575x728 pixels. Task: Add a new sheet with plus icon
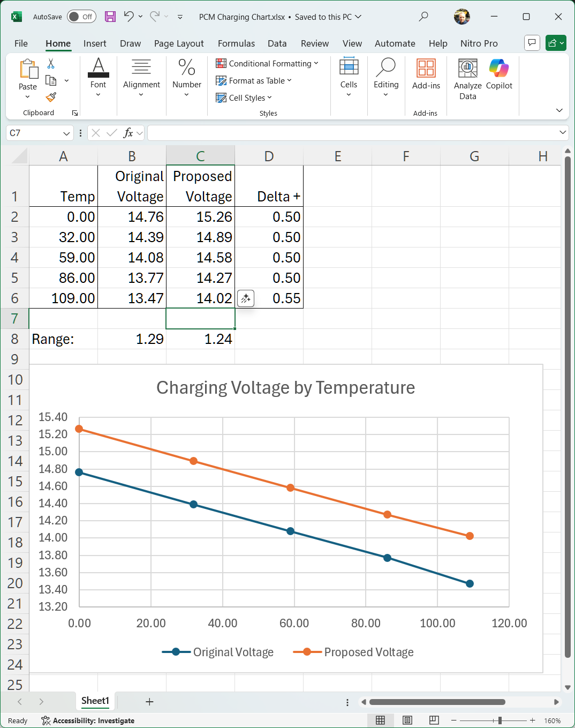(149, 702)
